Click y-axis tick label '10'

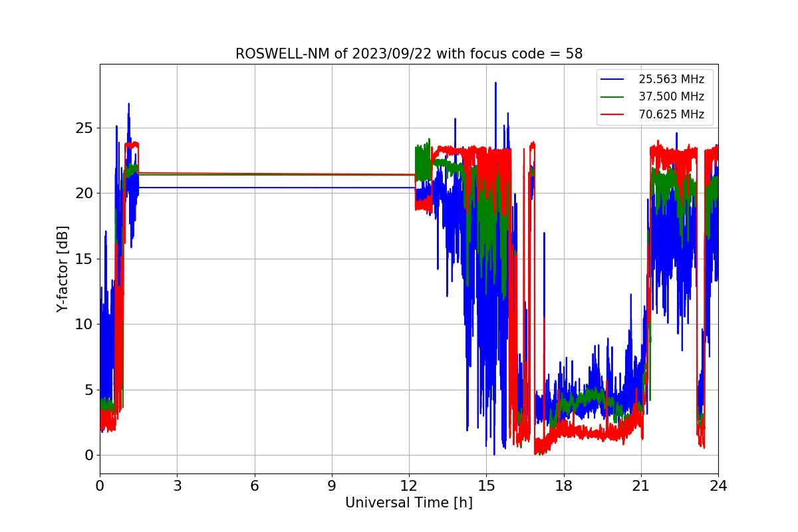click(x=85, y=325)
